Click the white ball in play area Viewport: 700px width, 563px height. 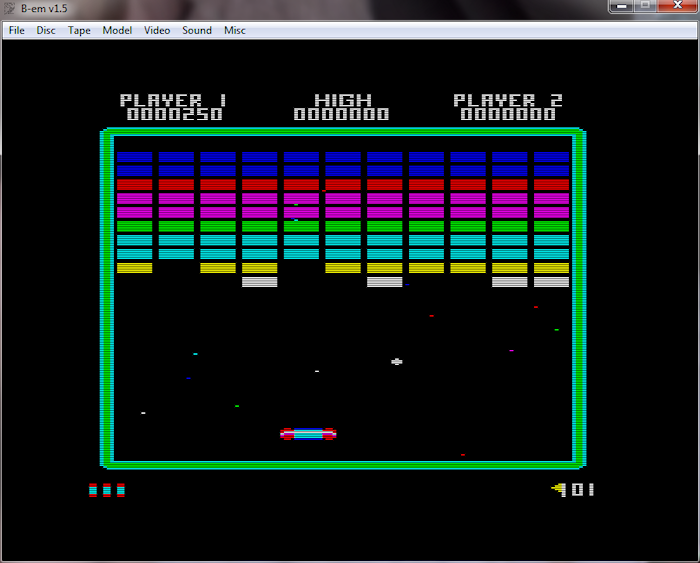396,362
